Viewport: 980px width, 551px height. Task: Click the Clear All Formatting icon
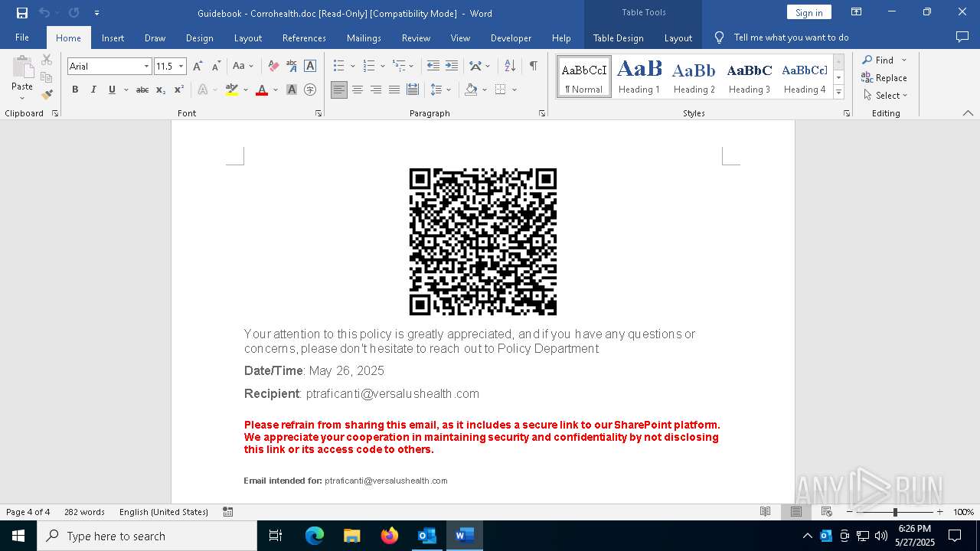pyautogui.click(x=273, y=67)
